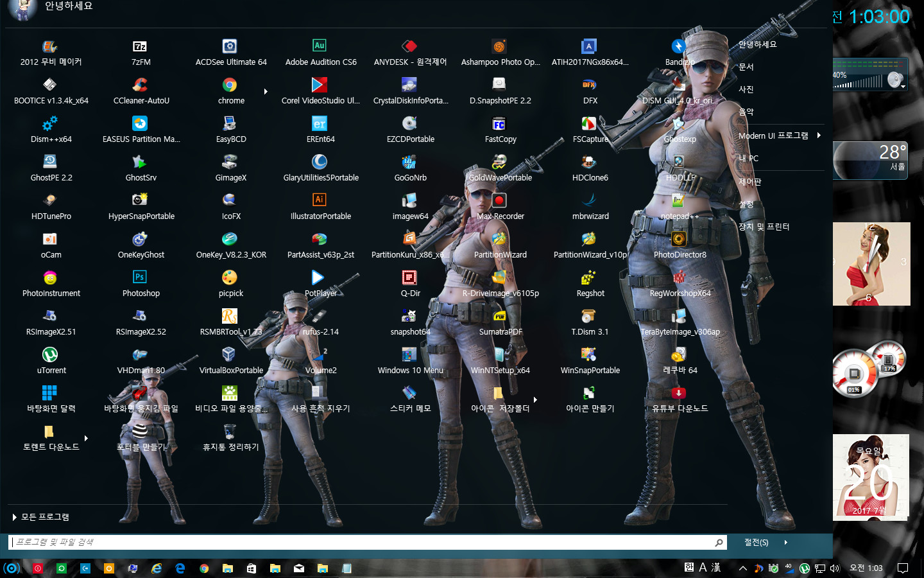Open Edge browser from the taskbar
Image resolution: width=924 pixels, height=578 pixels.
180,568
